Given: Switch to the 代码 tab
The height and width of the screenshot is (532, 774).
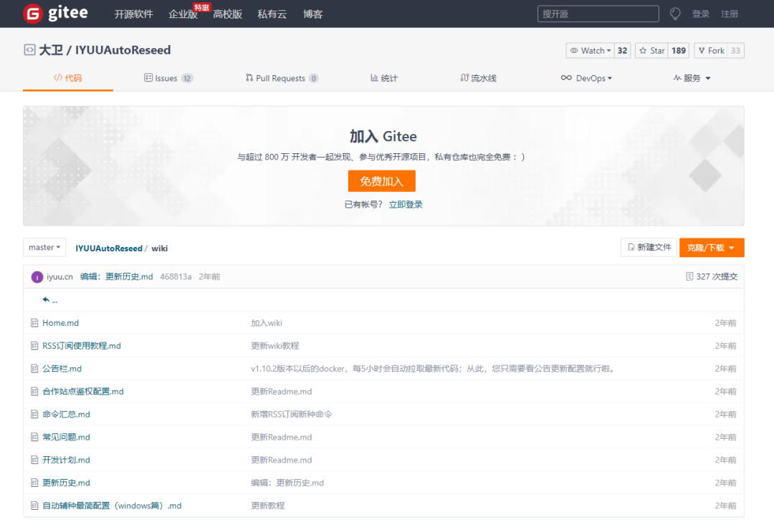Looking at the screenshot, I should click(68, 78).
